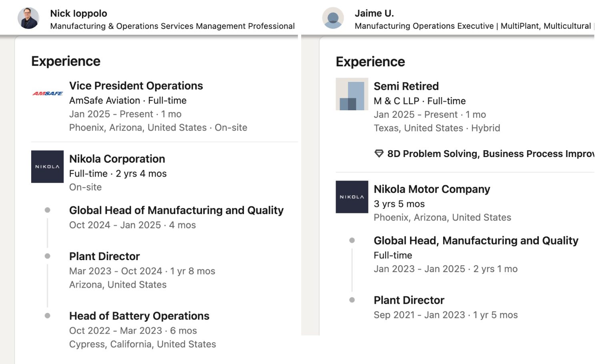Viewport: 600px width, 364px height.
Task: Click the 'Plant Director' title in Nick's experience
Action: [x=104, y=256]
